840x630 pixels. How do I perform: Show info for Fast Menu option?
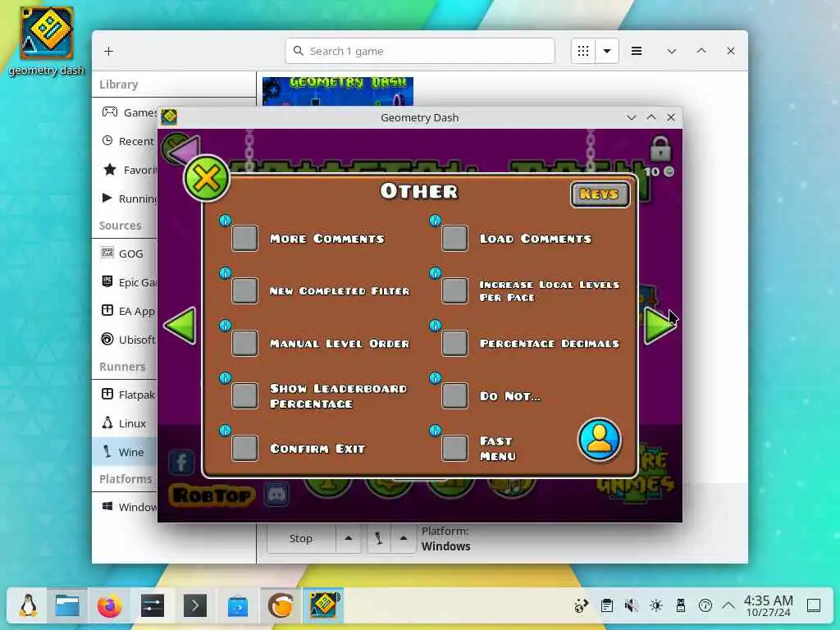(x=435, y=430)
